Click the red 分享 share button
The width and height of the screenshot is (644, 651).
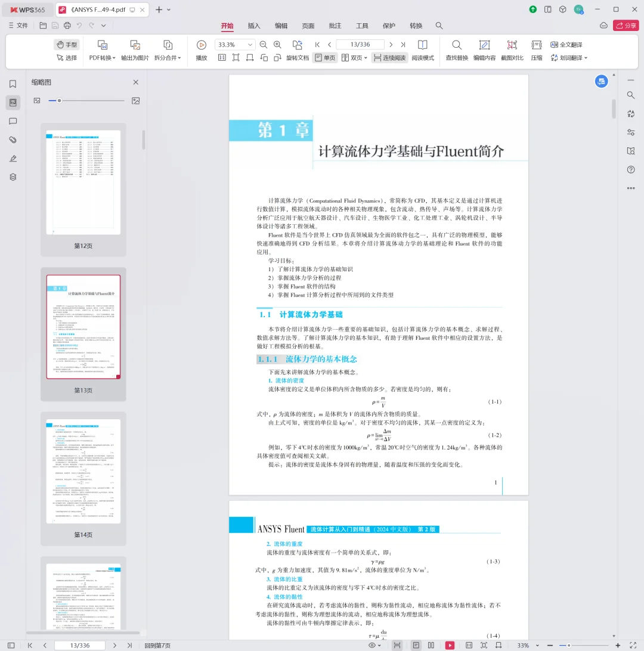coord(626,26)
